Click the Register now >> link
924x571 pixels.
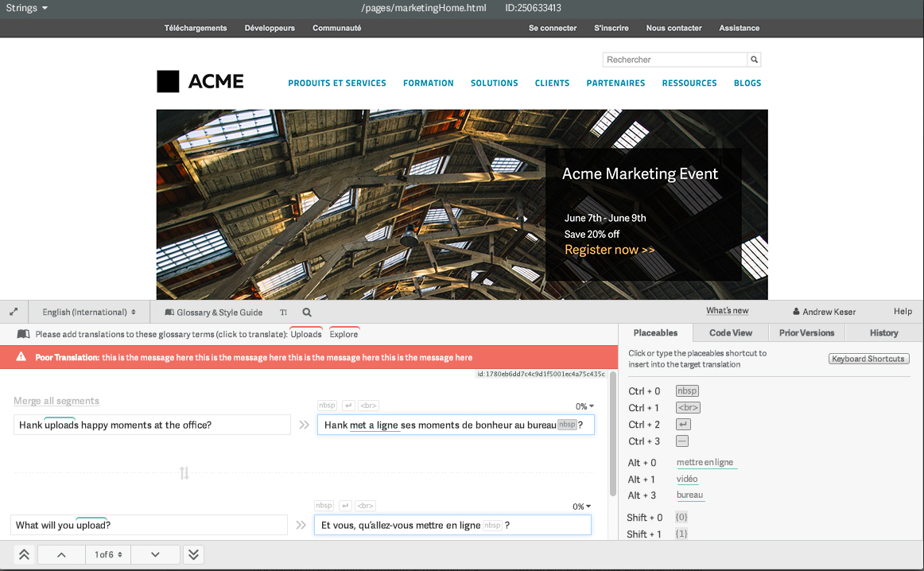coord(609,250)
